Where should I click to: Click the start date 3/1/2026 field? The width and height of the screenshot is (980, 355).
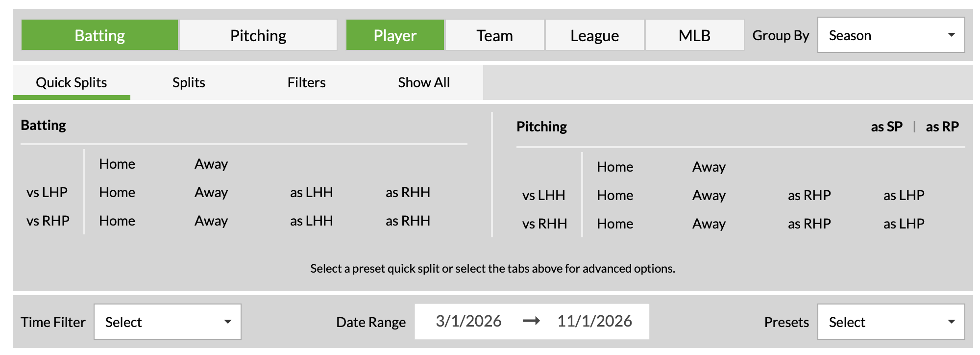pyautogui.click(x=468, y=321)
